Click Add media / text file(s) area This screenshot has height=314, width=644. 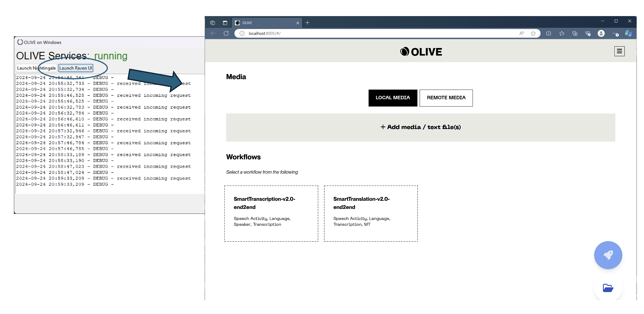click(420, 127)
